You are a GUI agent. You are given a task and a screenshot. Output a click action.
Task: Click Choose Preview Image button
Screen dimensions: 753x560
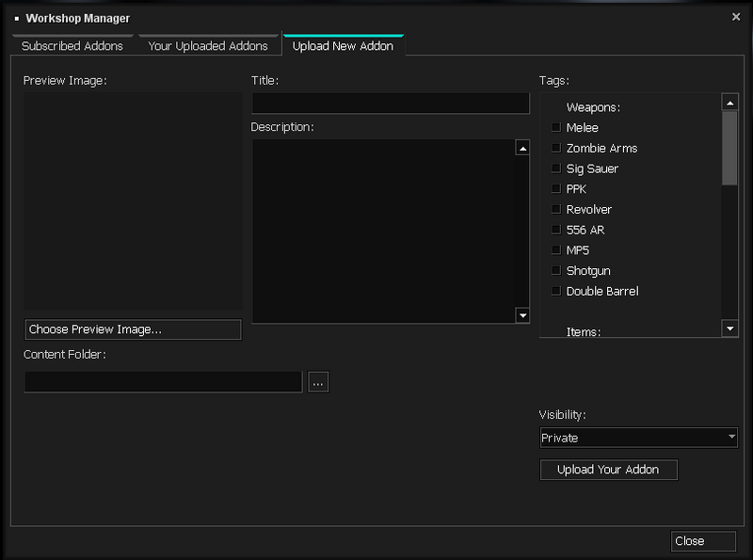tap(132, 329)
